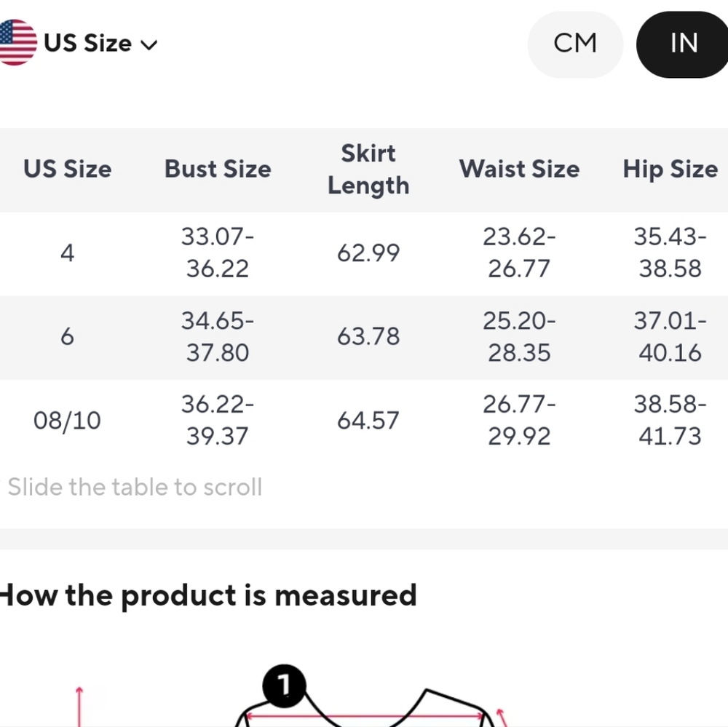This screenshot has height=727, width=728.
Task: Click the garment measurement diagram
Action: click(367, 695)
